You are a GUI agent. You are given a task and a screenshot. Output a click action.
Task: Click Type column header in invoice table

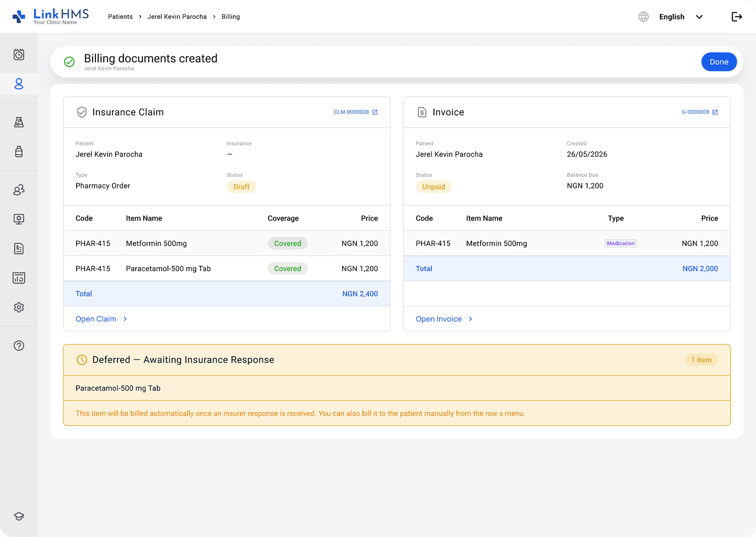click(x=616, y=218)
